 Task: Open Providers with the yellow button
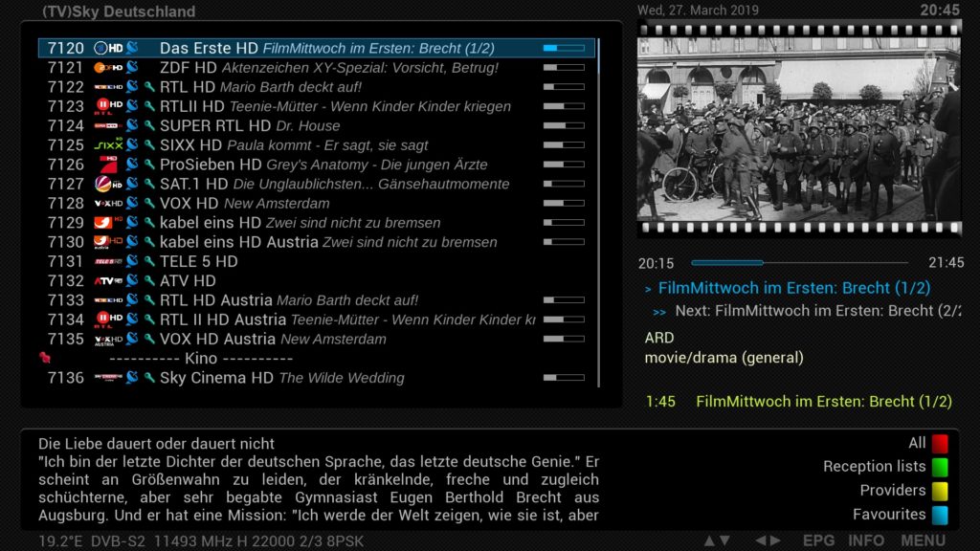940,491
